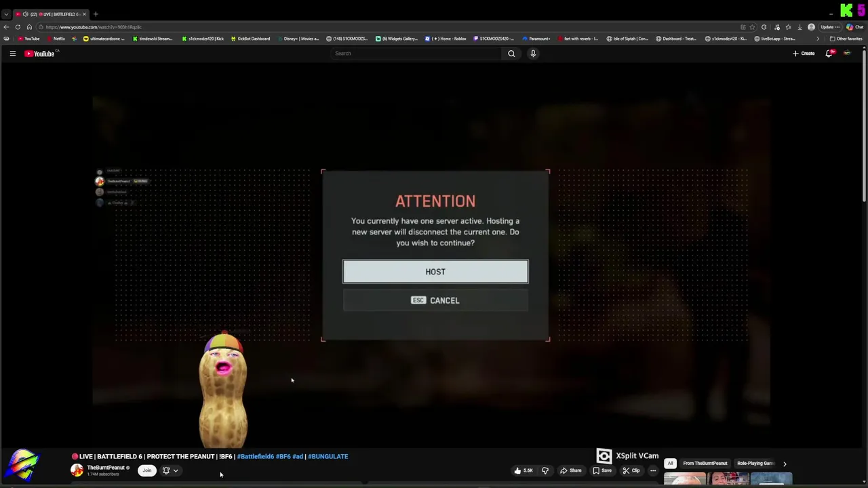
Task: Click the browser home icon
Action: 29,27
